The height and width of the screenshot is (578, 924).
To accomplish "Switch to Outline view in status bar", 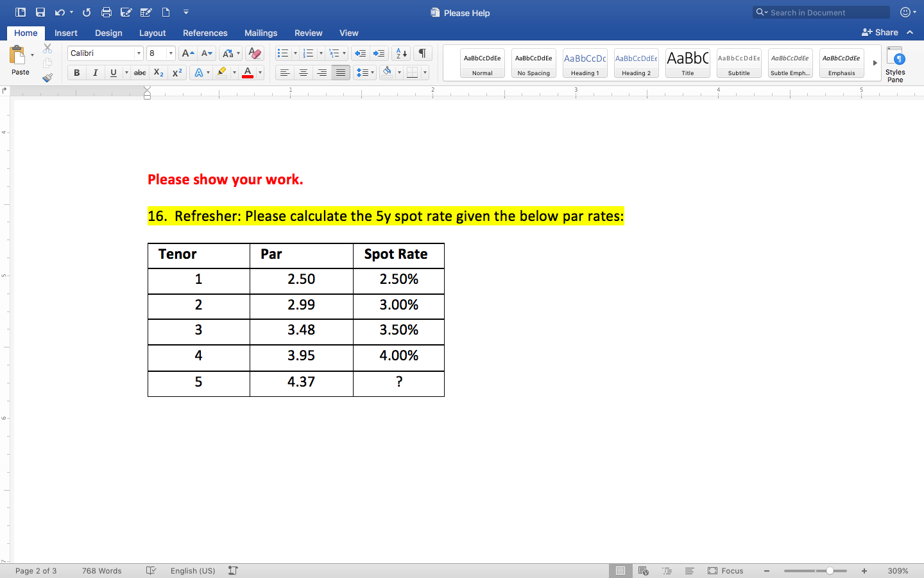I will (667, 570).
